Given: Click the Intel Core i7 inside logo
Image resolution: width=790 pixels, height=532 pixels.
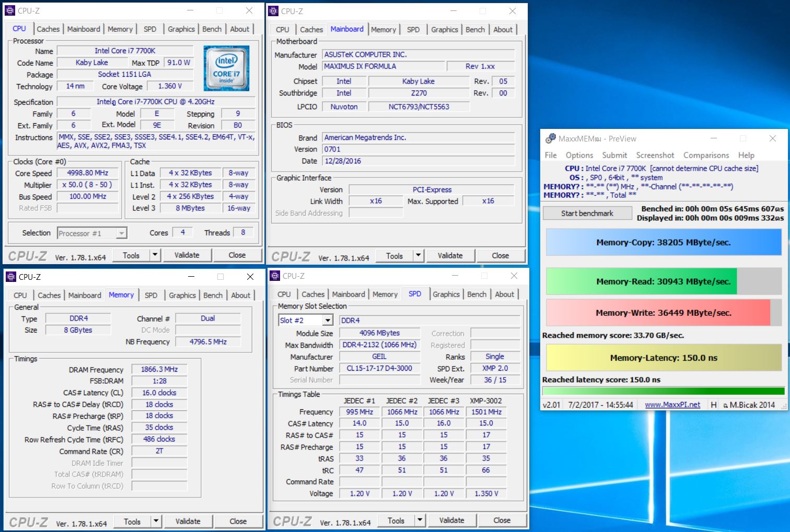Looking at the screenshot, I should pos(226,68).
